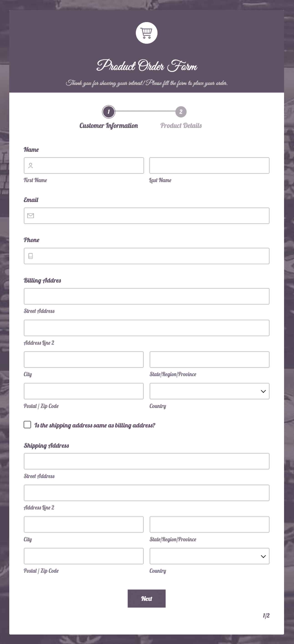Click the Last Name input field

click(x=209, y=165)
